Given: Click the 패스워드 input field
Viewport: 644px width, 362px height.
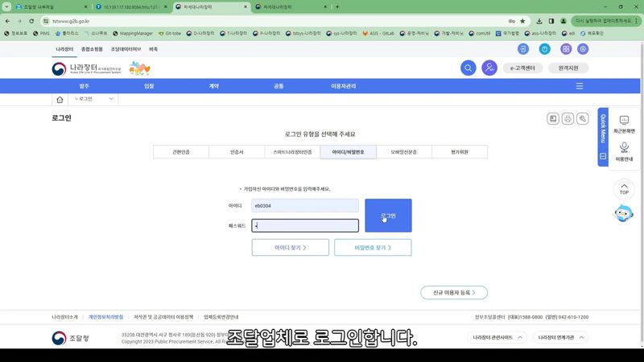Looking at the screenshot, I should point(305,225).
